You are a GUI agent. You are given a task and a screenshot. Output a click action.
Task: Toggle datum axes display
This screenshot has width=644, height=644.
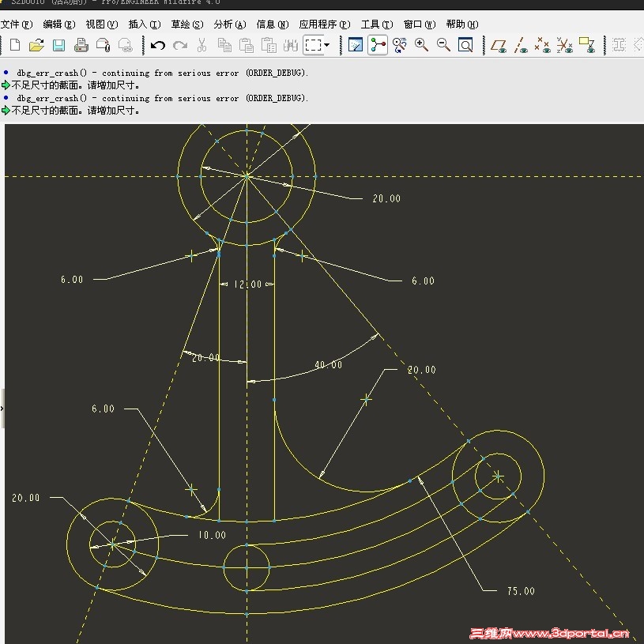pyautogui.click(x=521, y=45)
